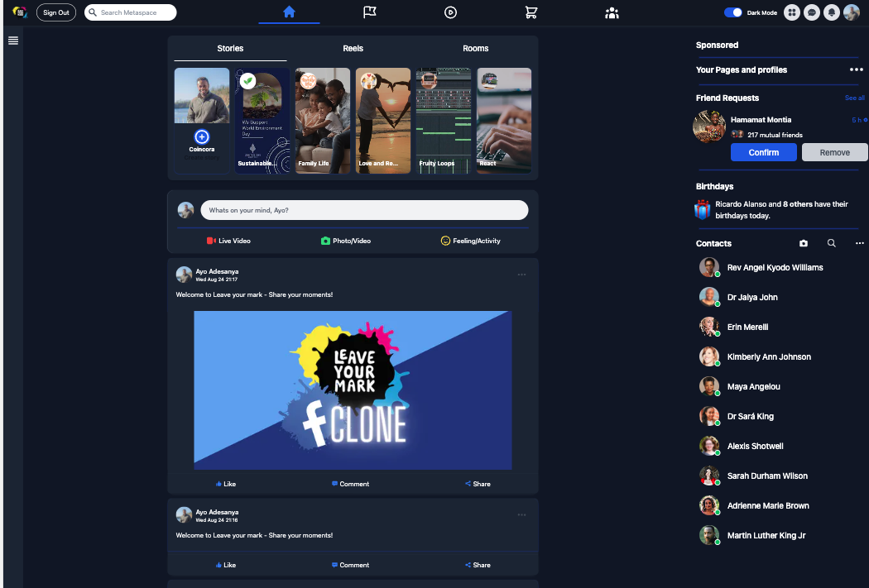Share the 21:16 post
Image resolution: width=869 pixels, height=588 pixels.
point(478,566)
